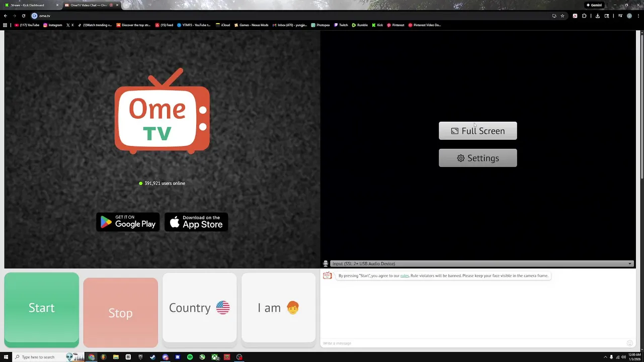Viewport: 644px width, 362px height.
Task: Open a new browser tab
Action: coord(126,5)
